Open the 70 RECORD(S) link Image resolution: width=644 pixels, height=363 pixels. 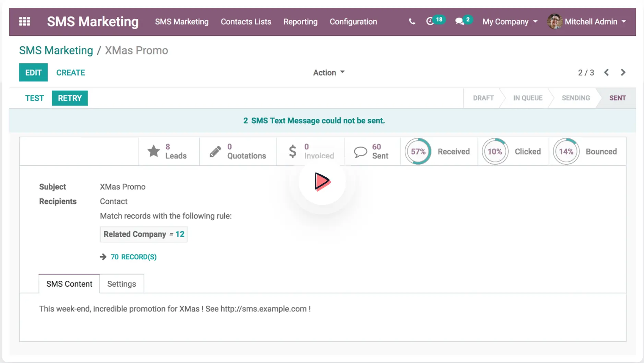click(134, 257)
